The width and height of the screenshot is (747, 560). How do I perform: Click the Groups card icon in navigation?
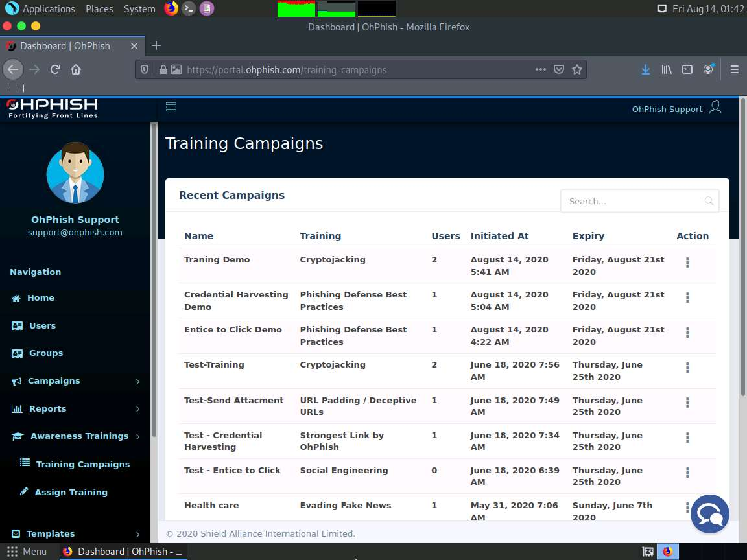[17, 353]
